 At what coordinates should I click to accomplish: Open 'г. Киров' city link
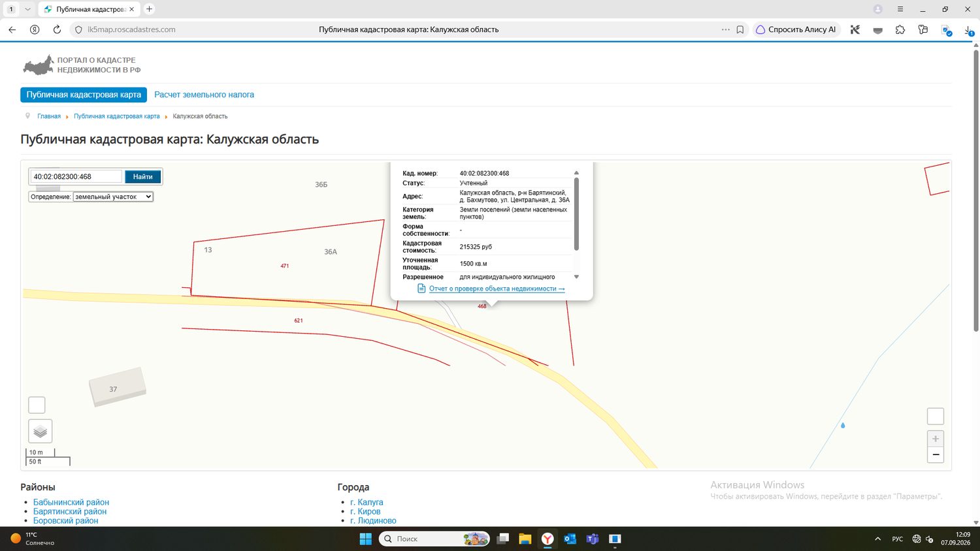tap(365, 511)
